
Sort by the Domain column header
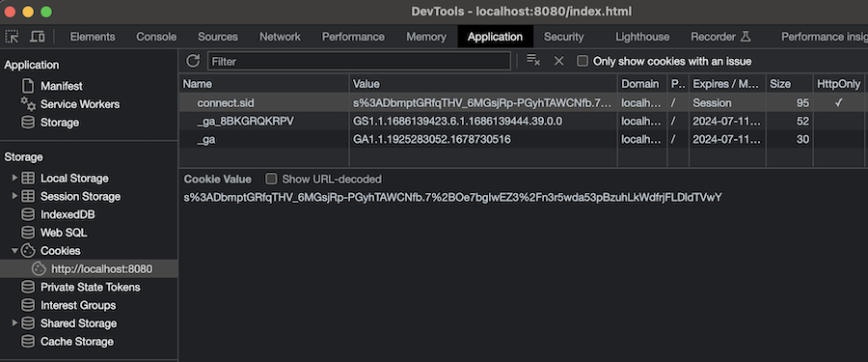tap(642, 84)
